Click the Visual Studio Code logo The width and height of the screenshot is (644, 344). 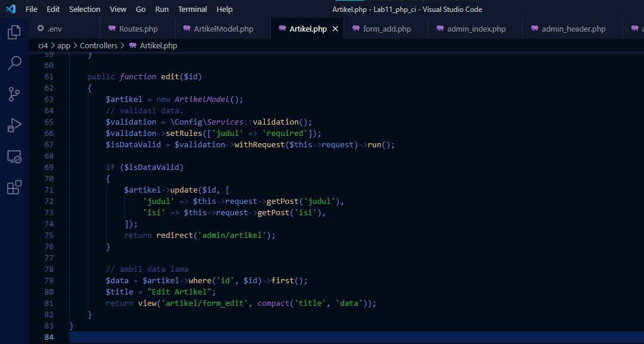pyautogui.click(x=9, y=9)
